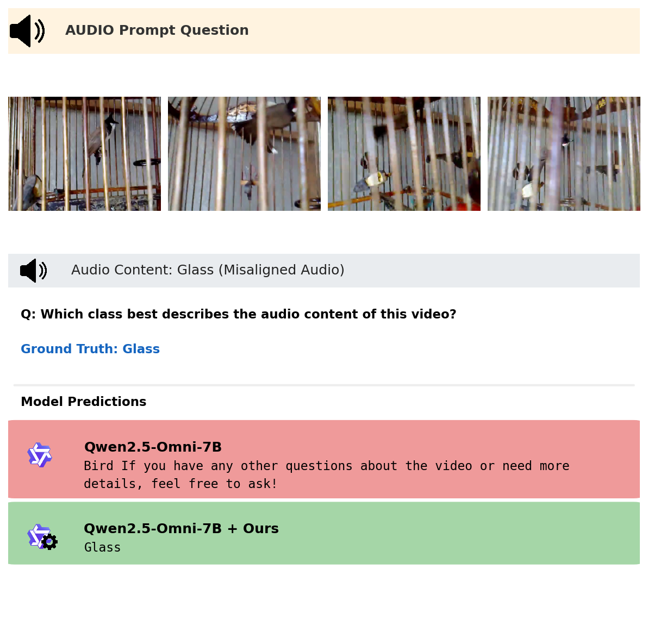Click the speaker icon beside Audio Content
Viewport: 648px width, 644px height.
33,271
